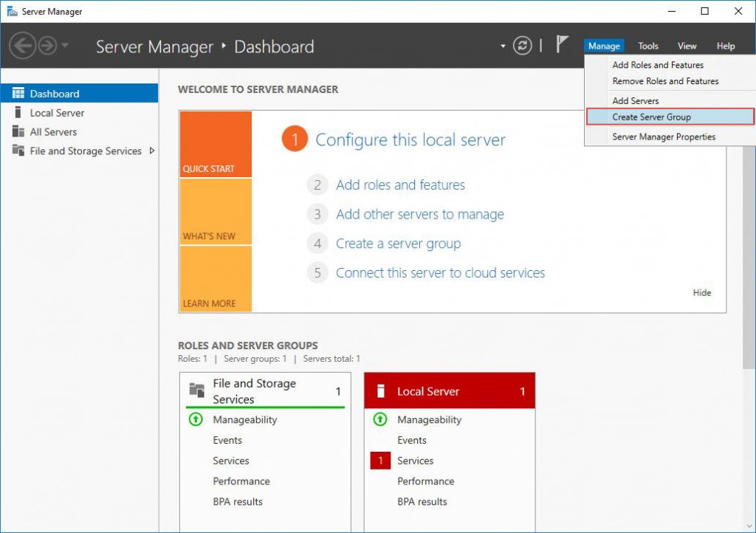756x533 pixels.
Task: Click the red Services alert on Local Server
Action: coord(380,460)
